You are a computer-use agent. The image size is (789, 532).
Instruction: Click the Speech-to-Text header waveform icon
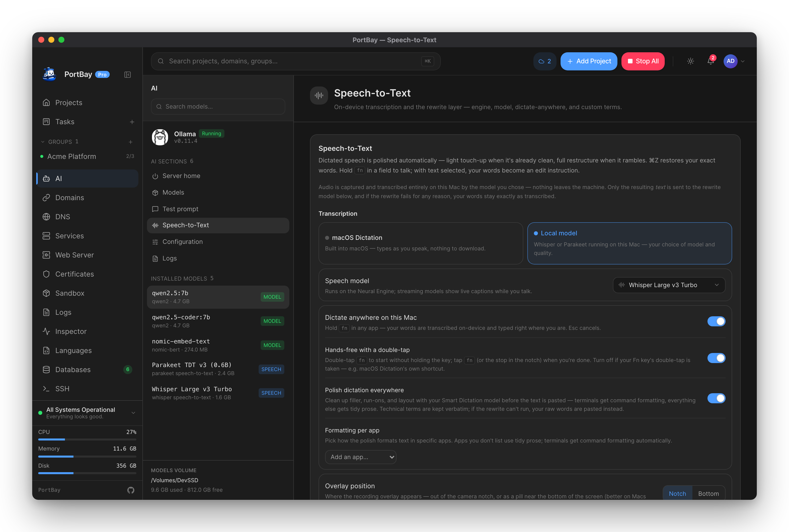(x=319, y=95)
